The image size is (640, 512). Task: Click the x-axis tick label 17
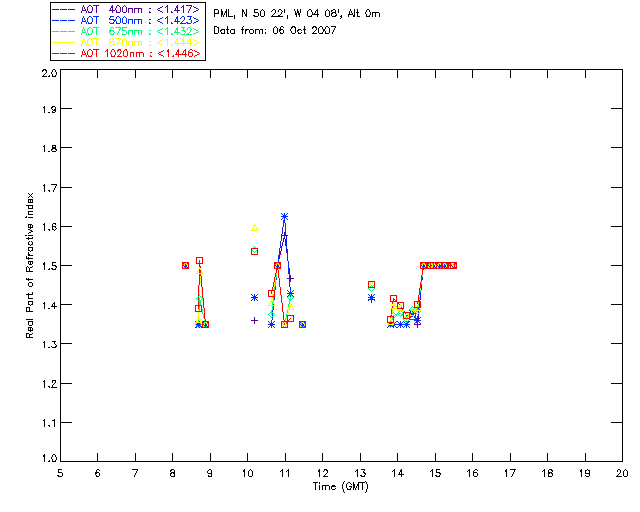tap(510, 473)
